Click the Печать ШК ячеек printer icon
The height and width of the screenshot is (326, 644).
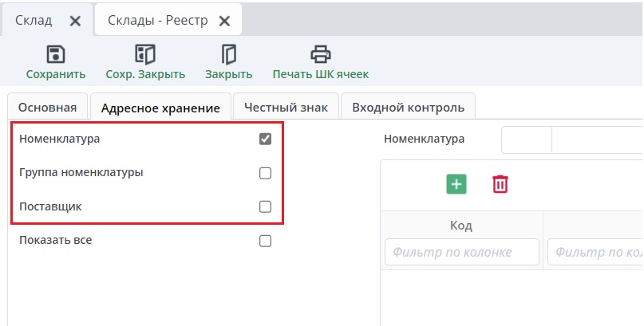[320, 54]
